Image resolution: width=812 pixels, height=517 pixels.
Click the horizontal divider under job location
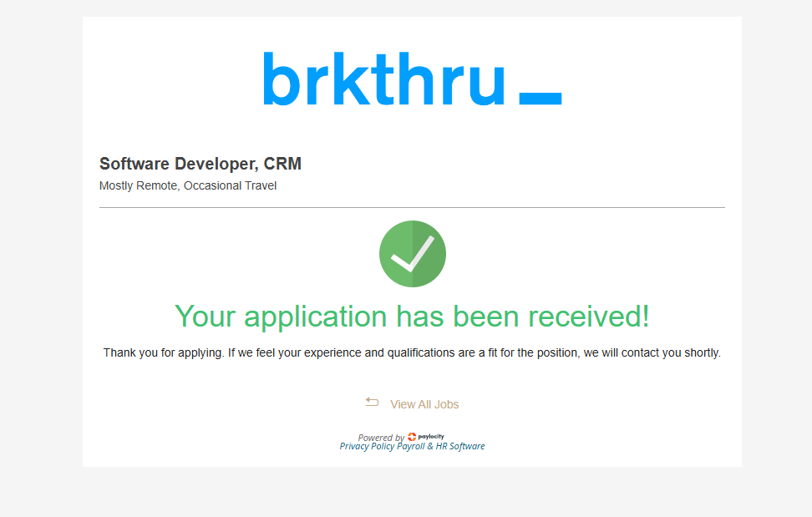412,207
